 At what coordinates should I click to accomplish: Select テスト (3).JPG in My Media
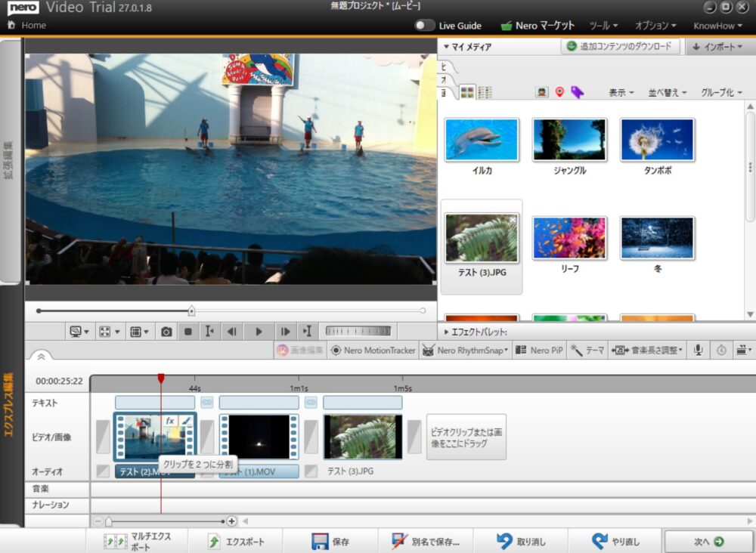(x=482, y=246)
